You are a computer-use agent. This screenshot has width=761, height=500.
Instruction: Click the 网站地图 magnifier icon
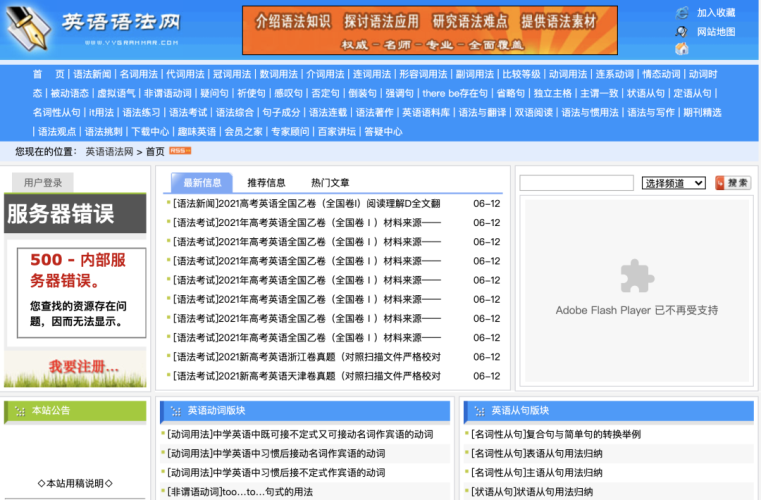pos(682,31)
